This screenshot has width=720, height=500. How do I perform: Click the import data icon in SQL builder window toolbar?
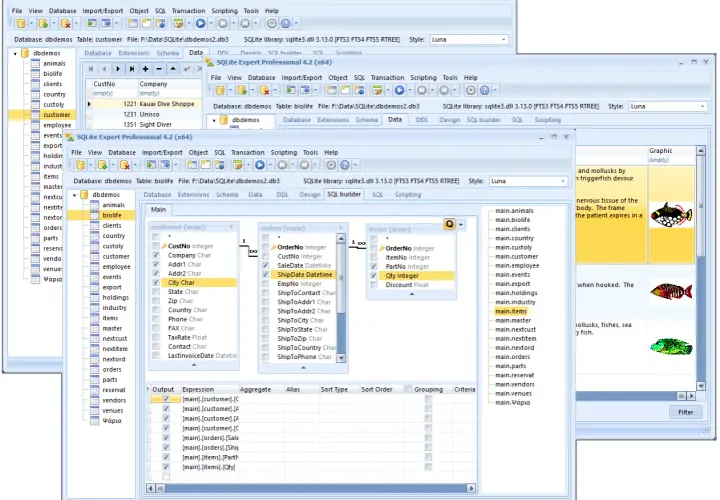(x=151, y=165)
